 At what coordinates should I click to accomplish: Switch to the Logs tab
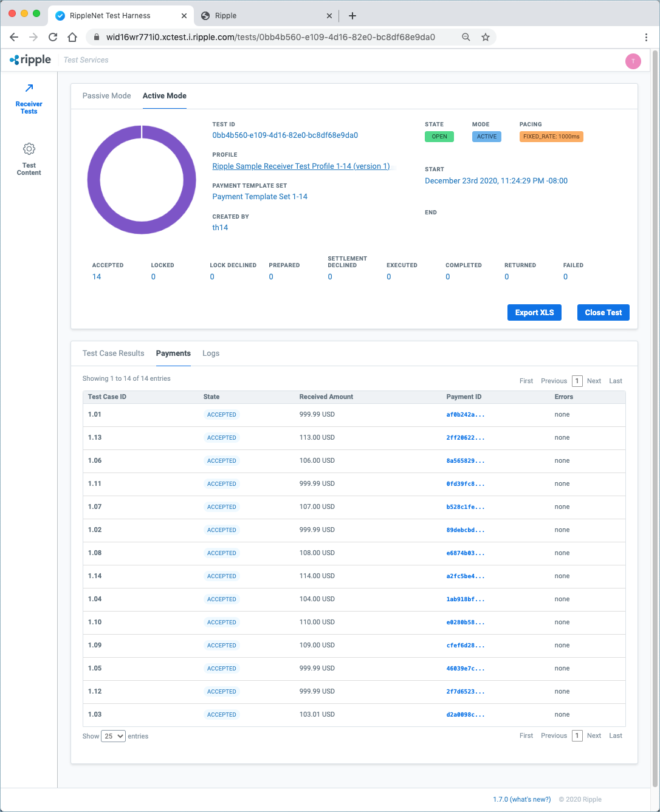click(x=211, y=353)
